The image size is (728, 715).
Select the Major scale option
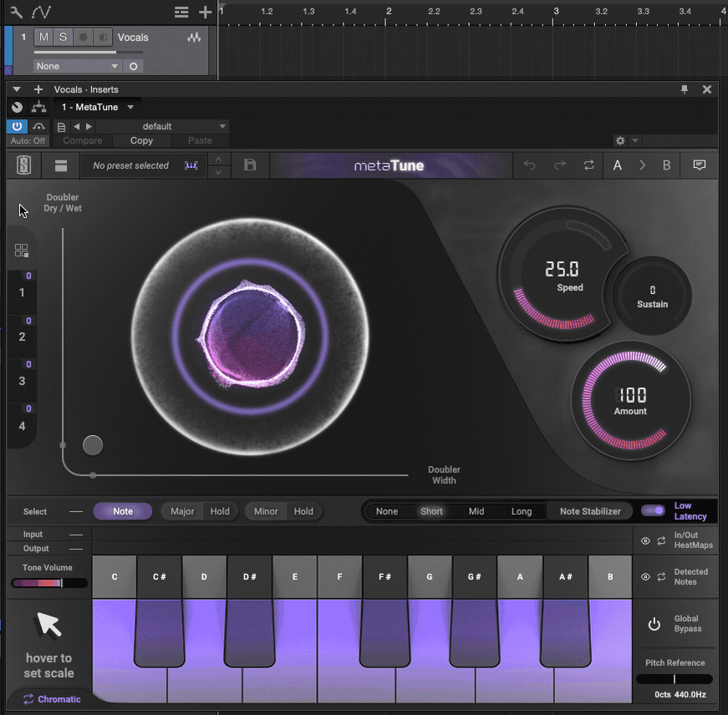182,511
